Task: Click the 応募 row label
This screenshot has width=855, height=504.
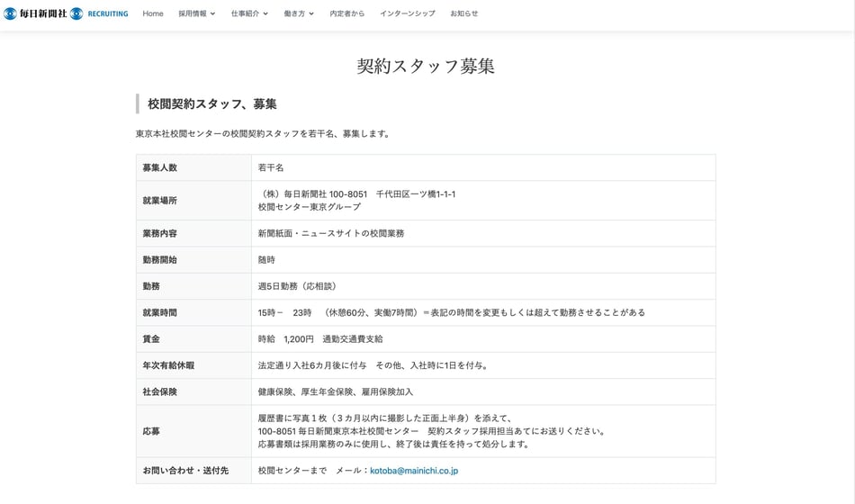Action: coord(151,431)
